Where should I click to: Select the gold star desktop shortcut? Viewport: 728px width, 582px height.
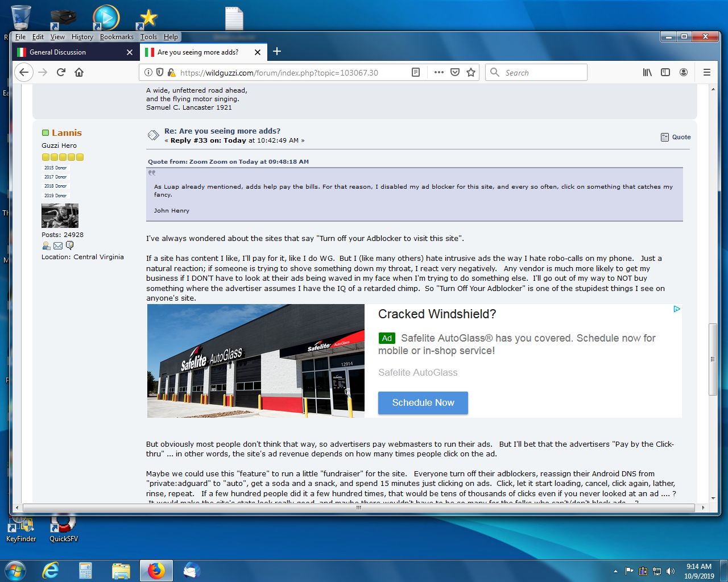(x=147, y=18)
